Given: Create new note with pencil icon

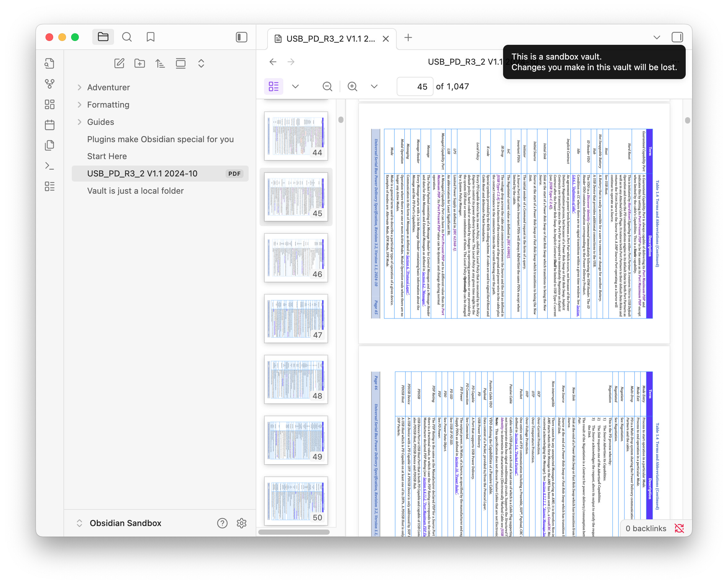Looking at the screenshot, I should 119,63.
